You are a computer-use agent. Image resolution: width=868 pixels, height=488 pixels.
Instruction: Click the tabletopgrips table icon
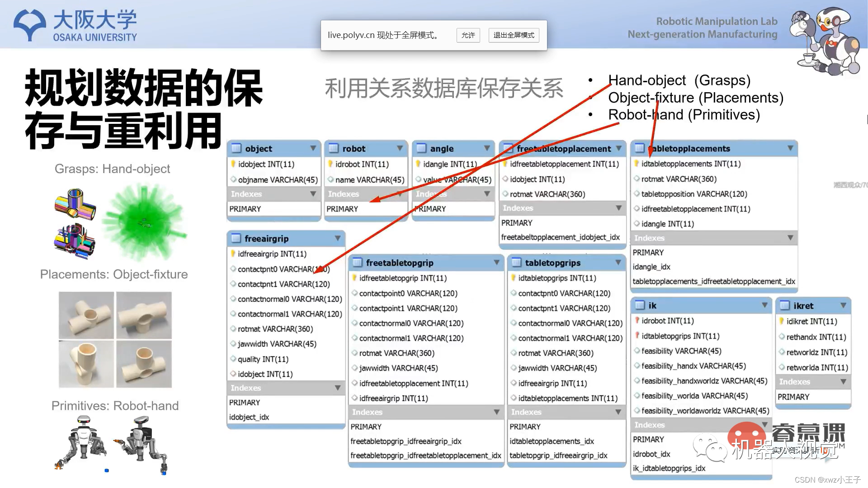tap(516, 263)
